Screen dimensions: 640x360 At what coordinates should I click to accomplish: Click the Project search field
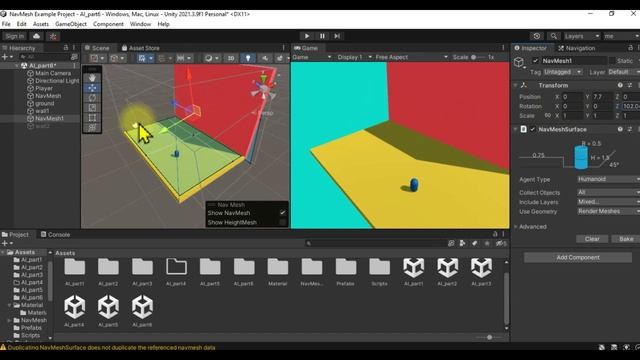[x=376, y=243]
